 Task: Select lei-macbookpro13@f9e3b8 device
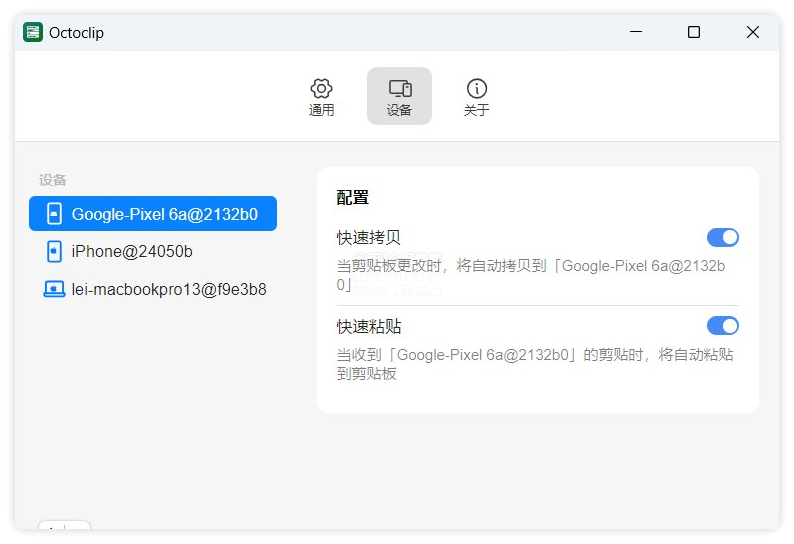(153, 289)
